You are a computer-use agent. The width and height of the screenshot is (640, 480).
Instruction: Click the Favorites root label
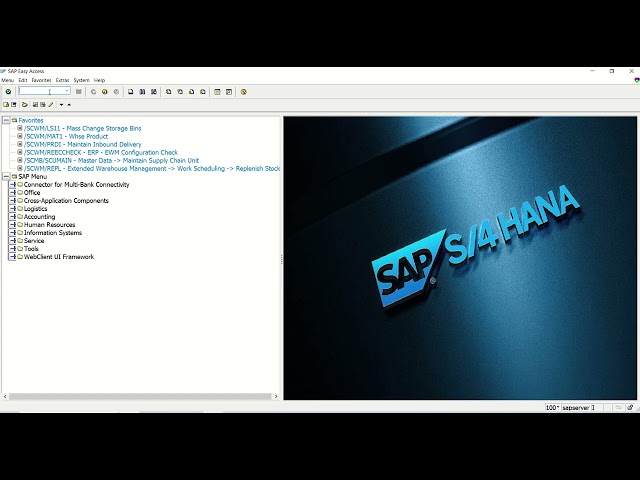(31, 120)
